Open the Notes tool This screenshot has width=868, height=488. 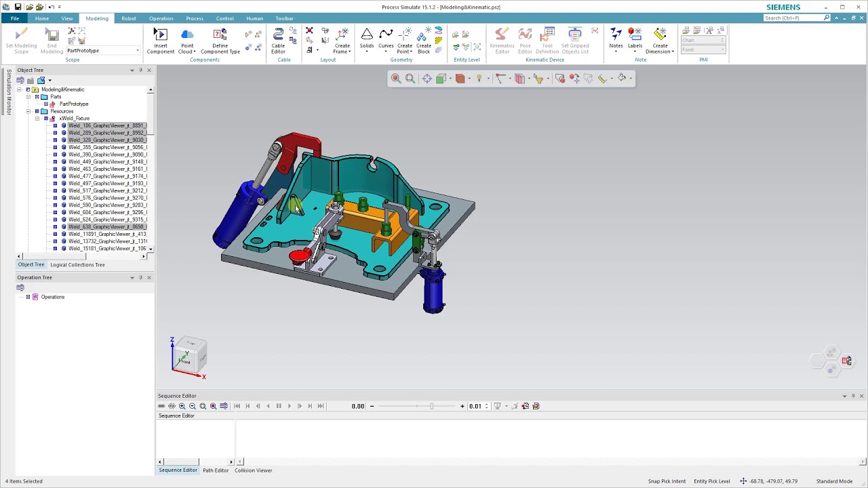616,41
